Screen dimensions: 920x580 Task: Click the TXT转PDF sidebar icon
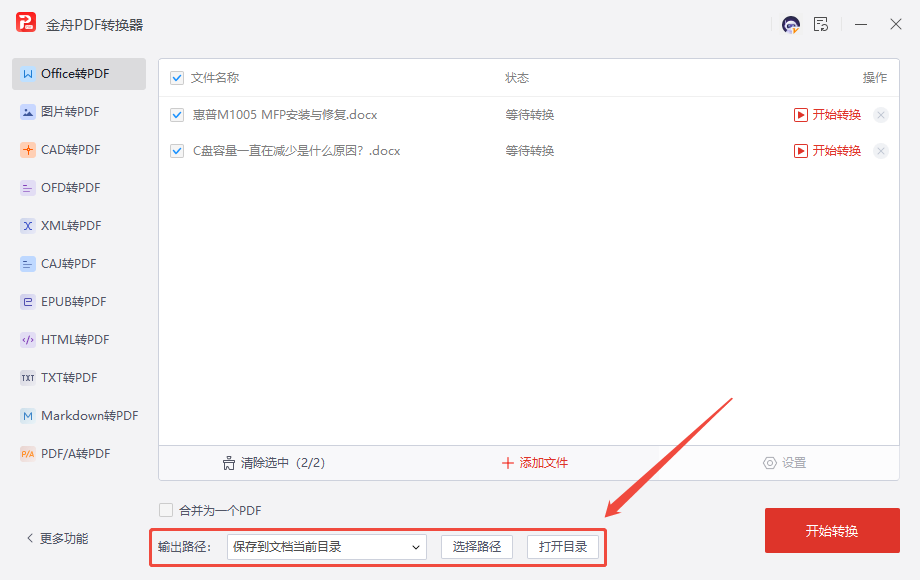[28, 378]
